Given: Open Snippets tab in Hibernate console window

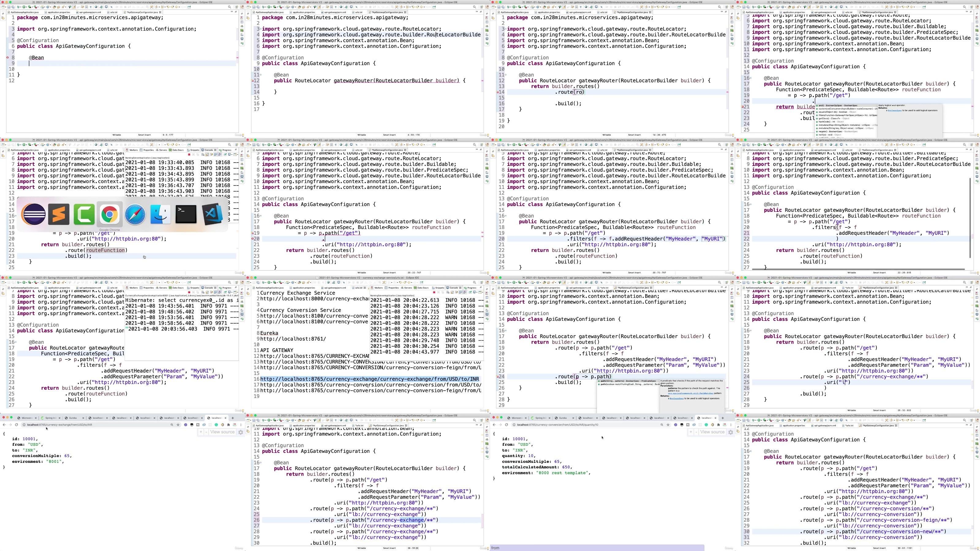Looking at the screenshot, I should click(193, 288).
